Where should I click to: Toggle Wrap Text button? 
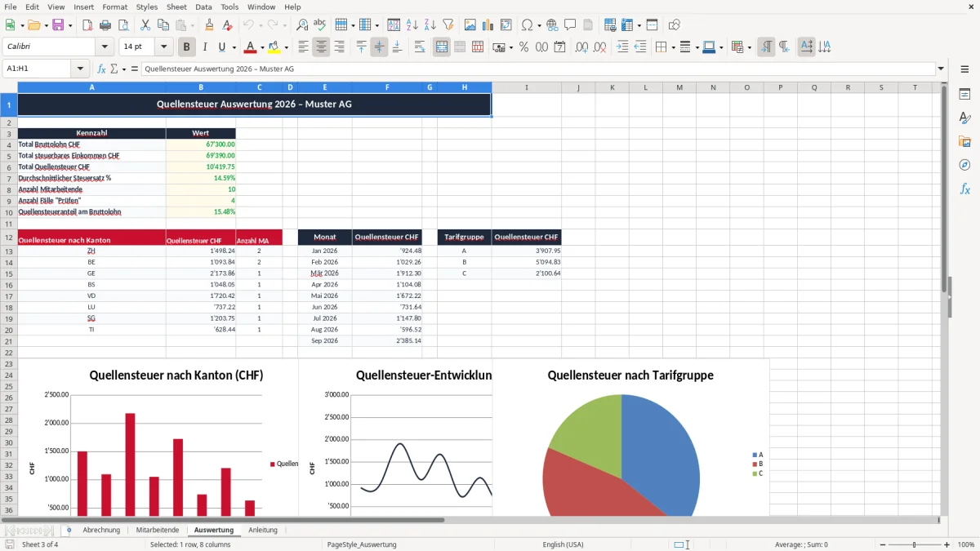420,47
